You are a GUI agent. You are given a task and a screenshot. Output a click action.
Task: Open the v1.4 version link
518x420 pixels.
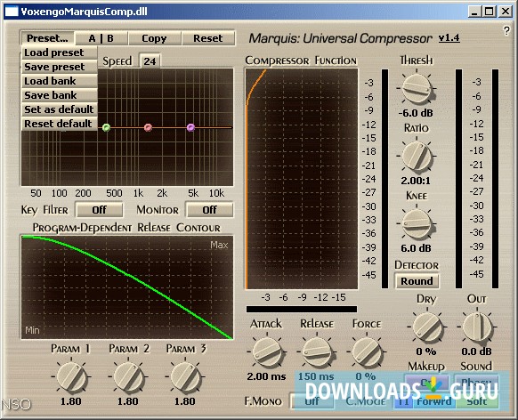tap(449, 38)
